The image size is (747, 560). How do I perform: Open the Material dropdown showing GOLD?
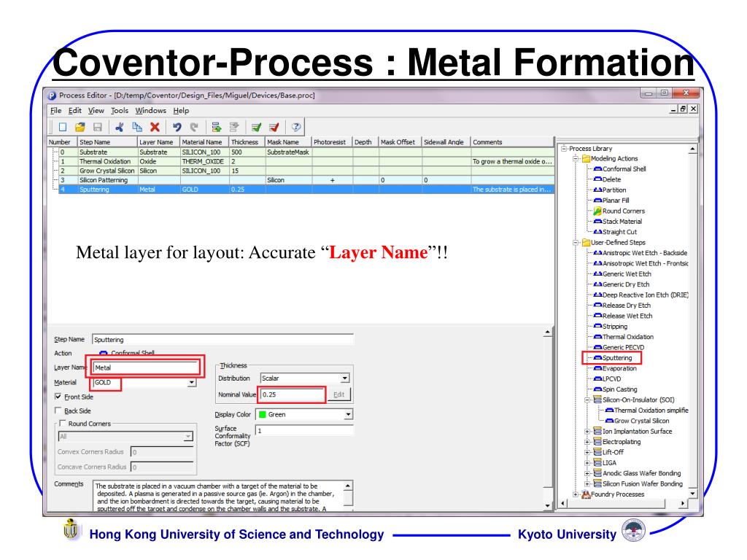pos(191,382)
